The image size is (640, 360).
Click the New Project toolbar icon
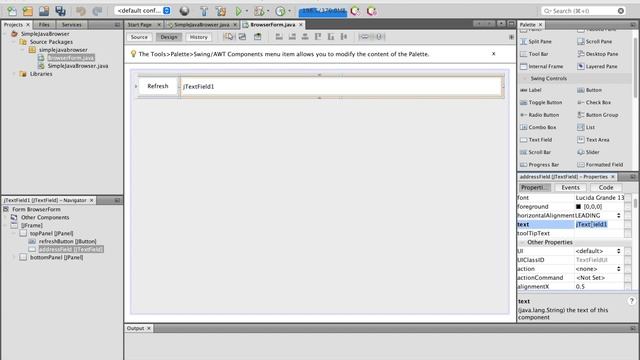pos(27,11)
